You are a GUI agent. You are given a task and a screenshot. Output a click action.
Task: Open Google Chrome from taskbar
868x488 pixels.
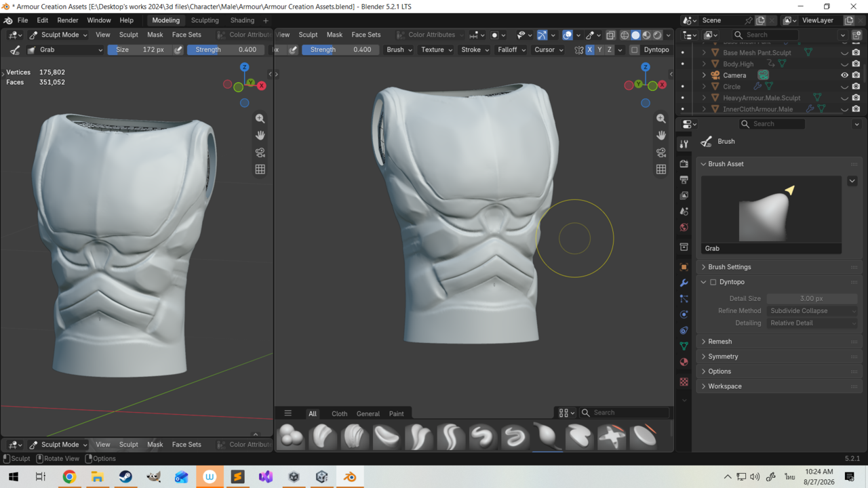pyautogui.click(x=69, y=477)
